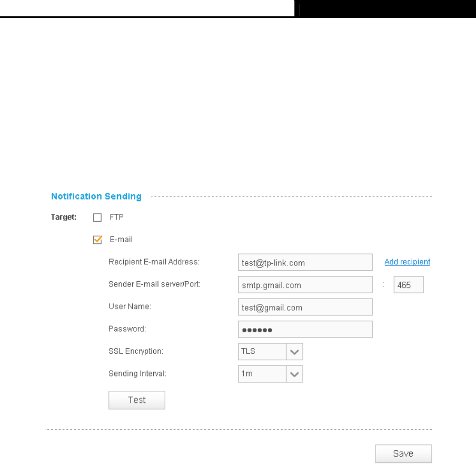Focus the User Name input field

click(305, 307)
